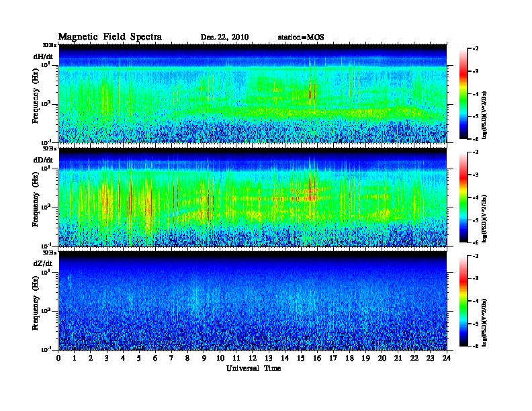Click the -4 value on dD/dt color scale
Viewport: 532px width, 411px height.
[476, 197]
